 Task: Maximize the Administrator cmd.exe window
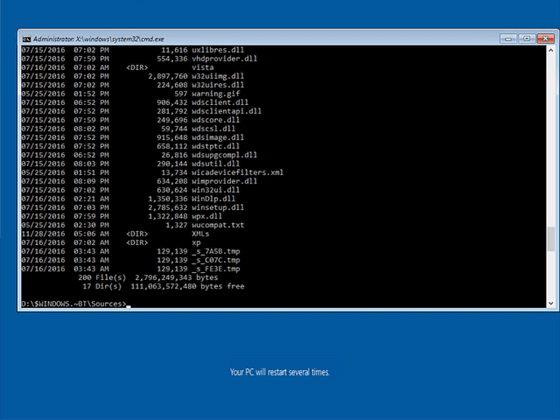(x=527, y=39)
